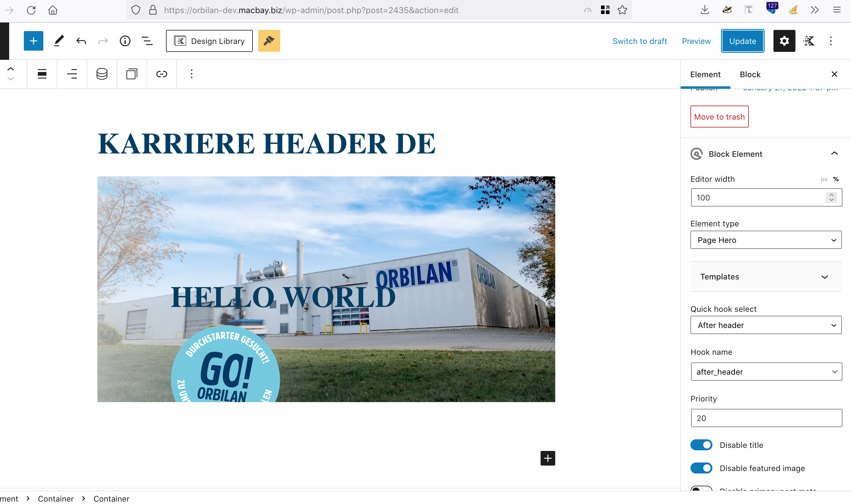The height and width of the screenshot is (504, 851).
Task: Open the editor options three-dot menu
Action: [831, 41]
